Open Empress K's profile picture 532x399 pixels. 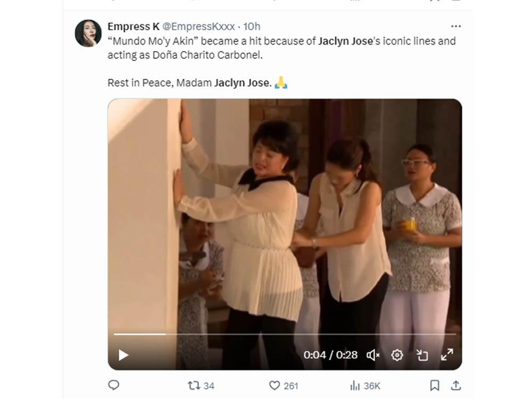(88, 34)
